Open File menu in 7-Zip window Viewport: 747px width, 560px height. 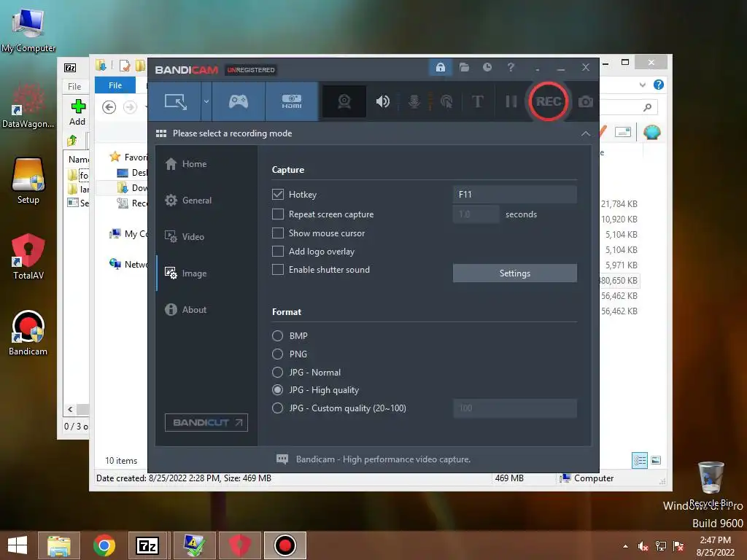click(x=74, y=86)
